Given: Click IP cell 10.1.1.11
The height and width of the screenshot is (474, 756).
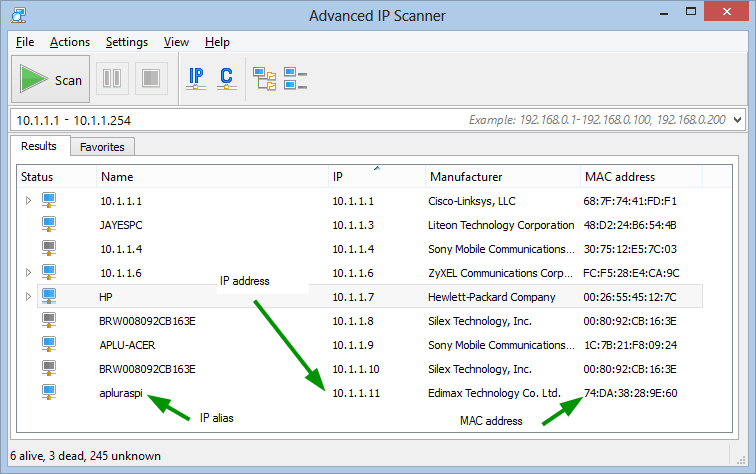Looking at the screenshot, I should coord(356,393).
